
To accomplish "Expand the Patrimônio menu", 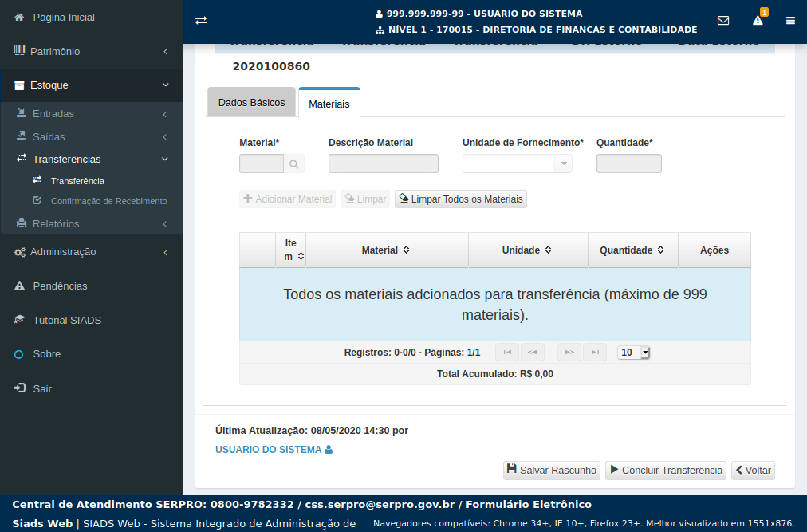I will pos(92,51).
